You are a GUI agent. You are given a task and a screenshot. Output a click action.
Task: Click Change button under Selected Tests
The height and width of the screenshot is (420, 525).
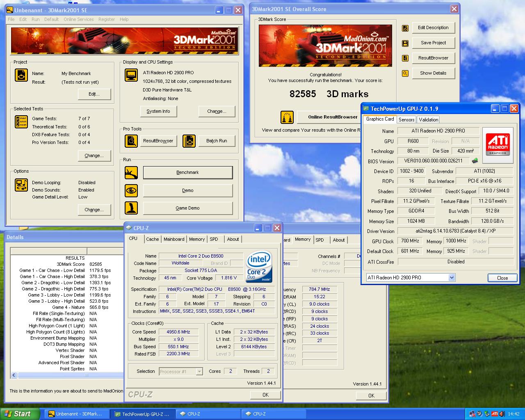point(94,156)
